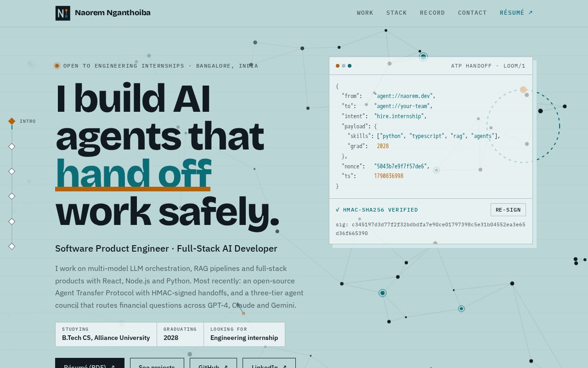Click the RE-SIGN button
This screenshot has width=588, height=368.
coord(508,210)
